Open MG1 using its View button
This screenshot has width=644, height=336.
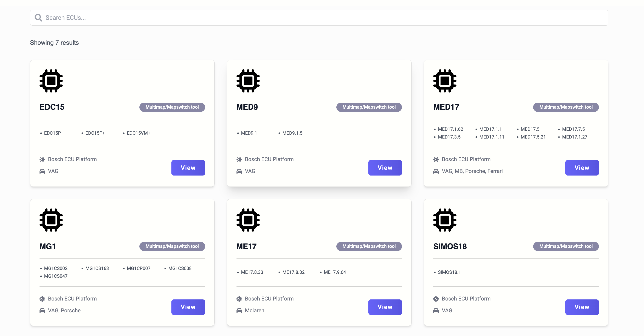point(188,307)
